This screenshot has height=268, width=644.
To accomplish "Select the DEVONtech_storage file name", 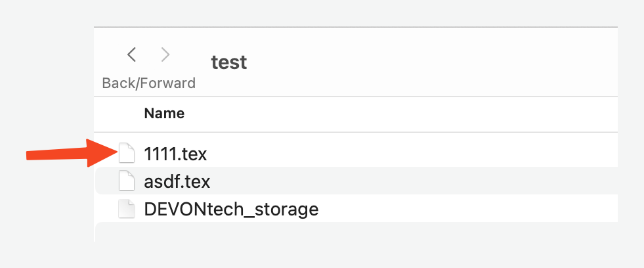I will click(231, 210).
